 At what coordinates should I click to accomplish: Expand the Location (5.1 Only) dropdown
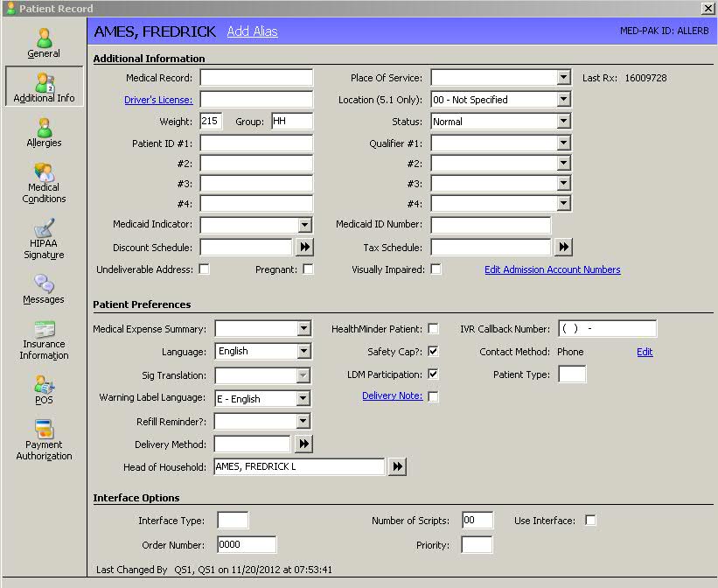point(564,99)
